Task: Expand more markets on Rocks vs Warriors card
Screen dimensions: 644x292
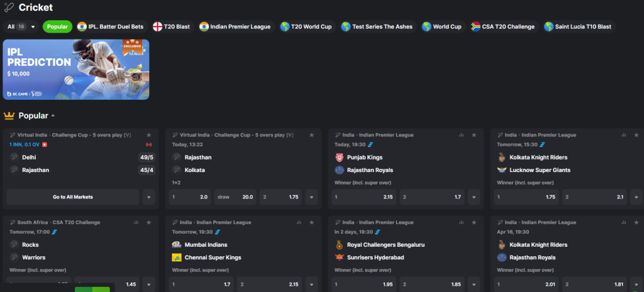Action: point(148,284)
